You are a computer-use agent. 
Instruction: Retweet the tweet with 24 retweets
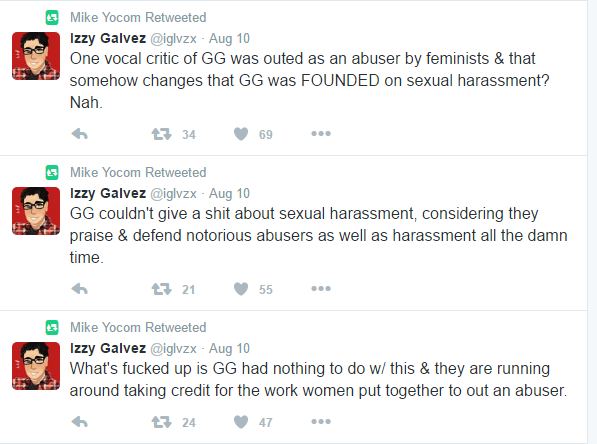pyautogui.click(x=161, y=422)
